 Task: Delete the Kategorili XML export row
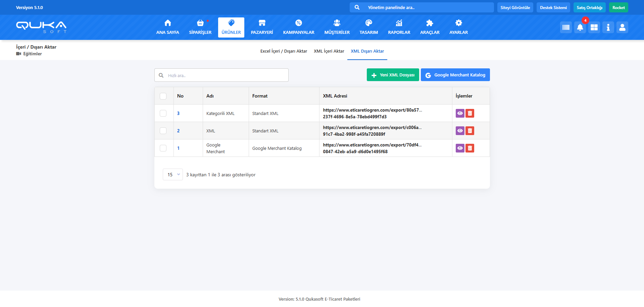(x=470, y=113)
